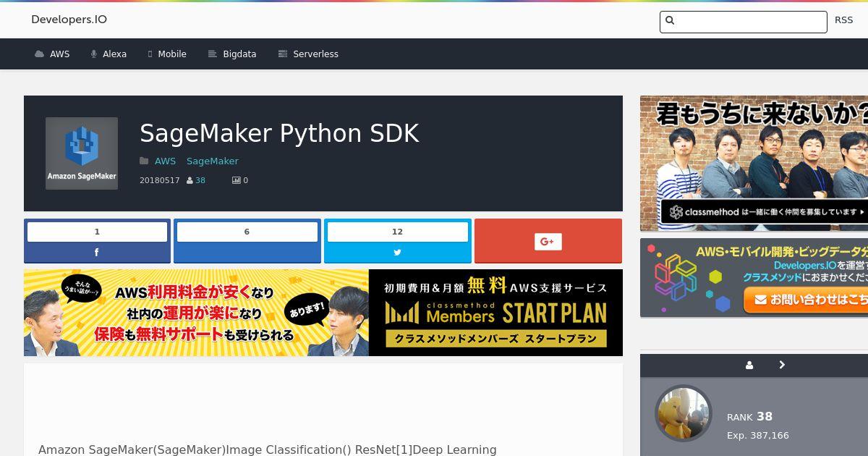868x456 pixels.
Task: Open the classmethod recruiting photo banner
Action: [754, 164]
